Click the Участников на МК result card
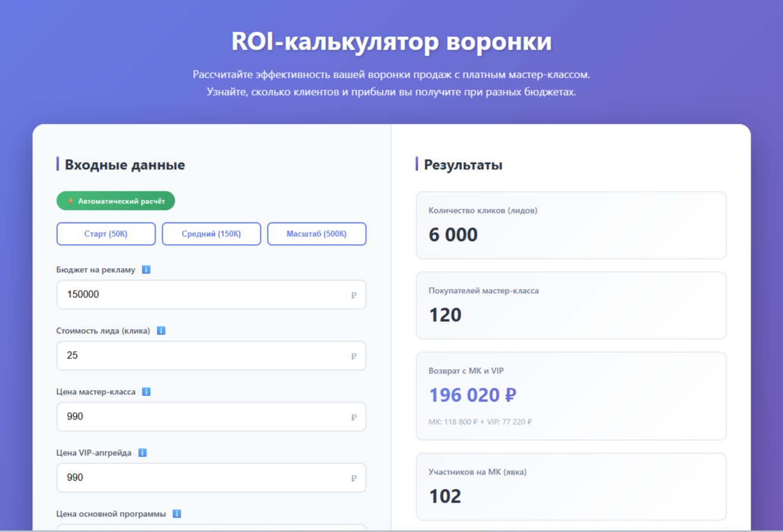This screenshot has height=532, width=783. (570, 487)
